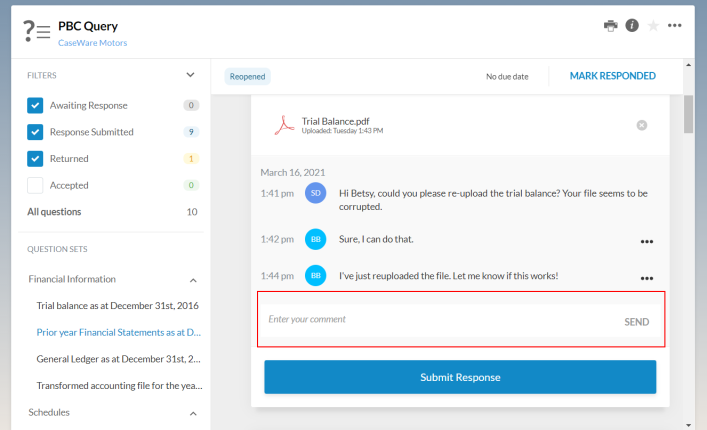Click the PBC Query document icon

click(x=37, y=31)
